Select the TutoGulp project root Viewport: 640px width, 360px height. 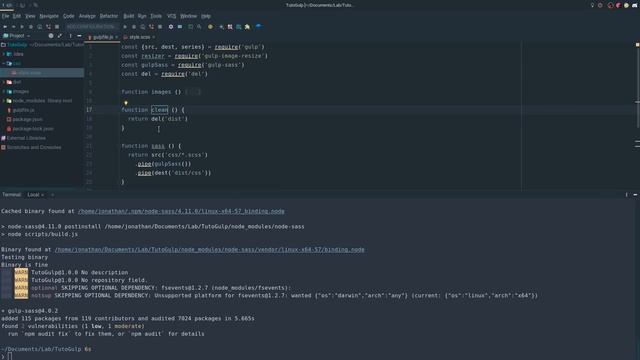[17, 45]
